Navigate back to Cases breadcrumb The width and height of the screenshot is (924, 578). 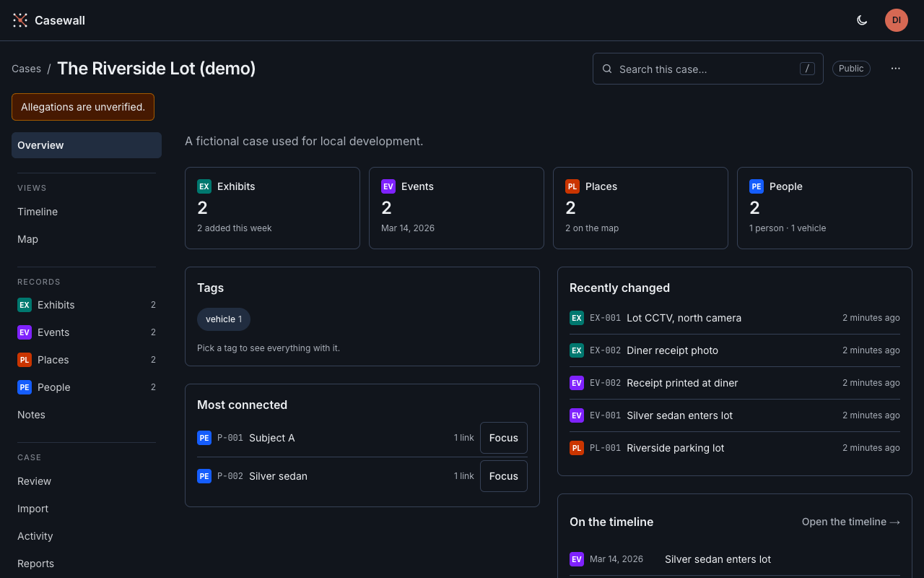[x=26, y=69]
